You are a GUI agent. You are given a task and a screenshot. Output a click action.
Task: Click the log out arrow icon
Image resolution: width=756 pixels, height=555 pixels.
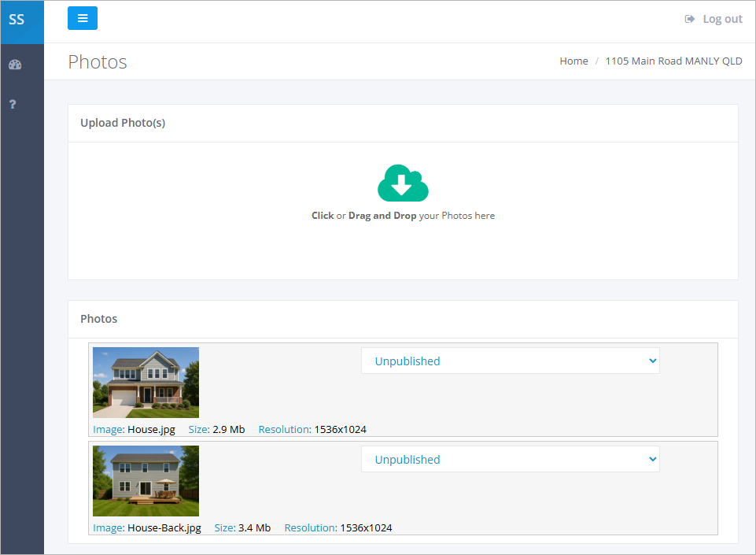click(x=691, y=18)
